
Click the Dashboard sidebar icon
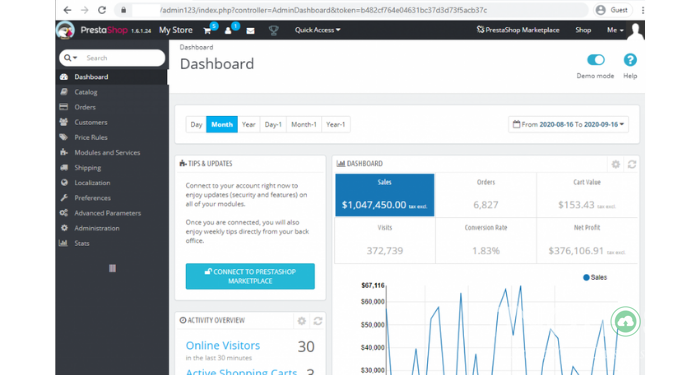64,77
